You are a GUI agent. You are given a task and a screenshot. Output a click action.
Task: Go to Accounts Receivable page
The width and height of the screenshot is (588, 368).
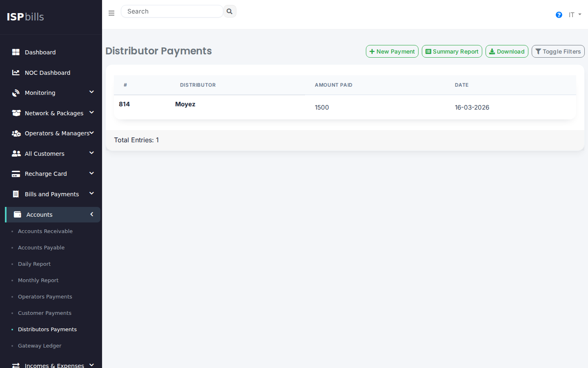click(x=45, y=231)
